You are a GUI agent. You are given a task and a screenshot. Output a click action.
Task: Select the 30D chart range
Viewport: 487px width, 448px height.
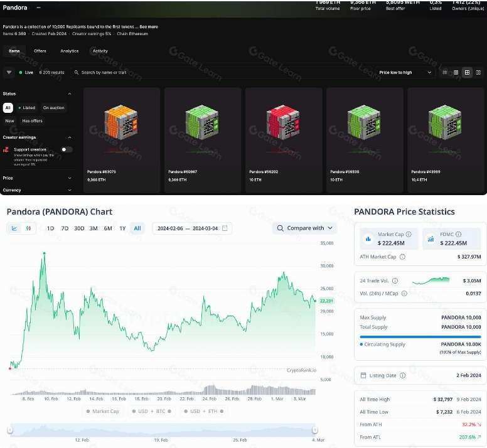[x=79, y=228]
